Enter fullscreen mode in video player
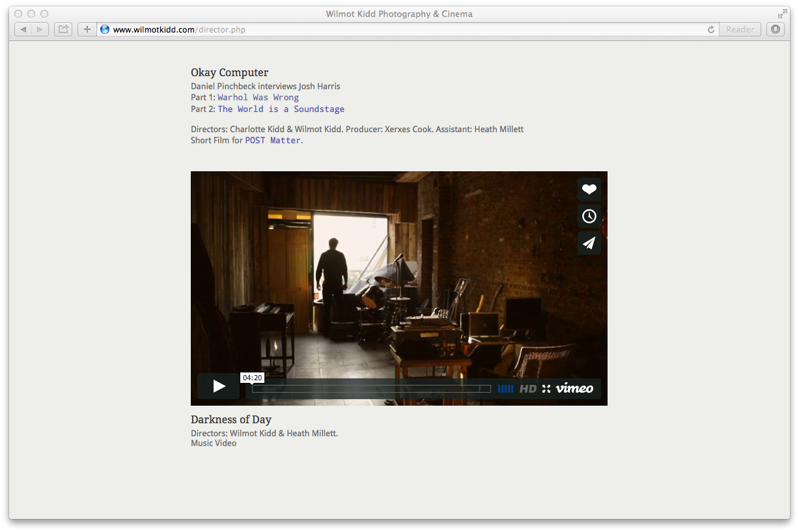The image size is (799, 532). [546, 389]
